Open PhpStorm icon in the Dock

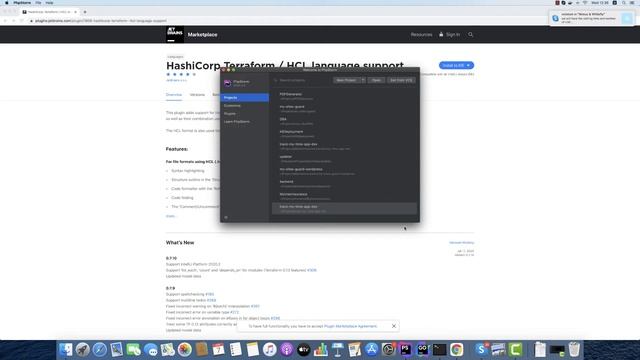click(405, 349)
